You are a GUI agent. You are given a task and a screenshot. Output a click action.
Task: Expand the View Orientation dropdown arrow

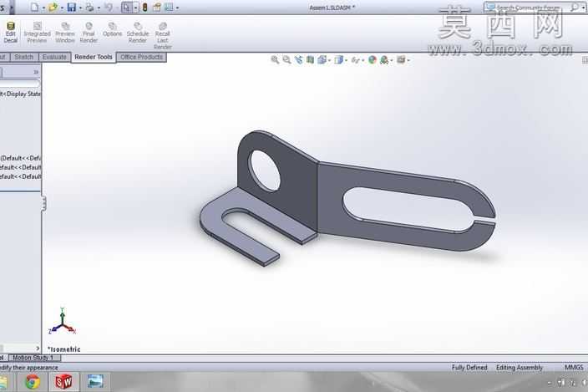tap(329, 60)
